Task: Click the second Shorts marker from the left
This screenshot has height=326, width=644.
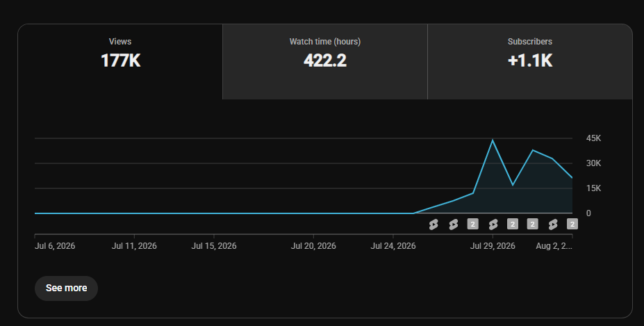Action: pyautogui.click(x=453, y=224)
